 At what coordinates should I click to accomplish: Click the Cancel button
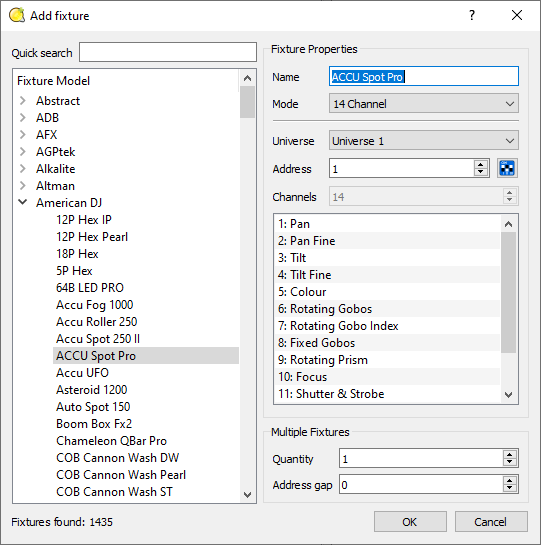click(x=491, y=521)
